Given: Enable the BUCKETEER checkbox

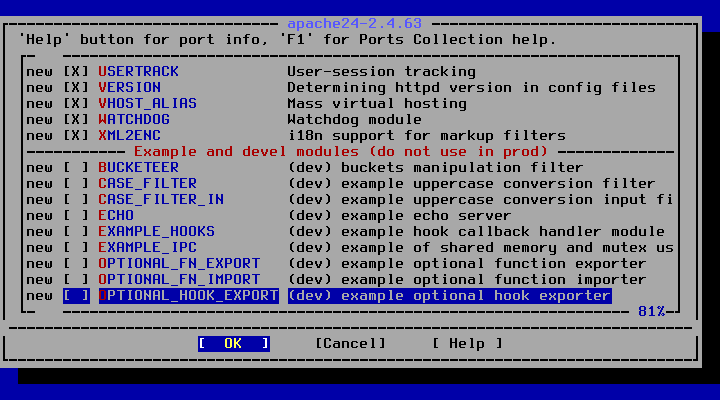Looking at the screenshot, I should 76,168.
